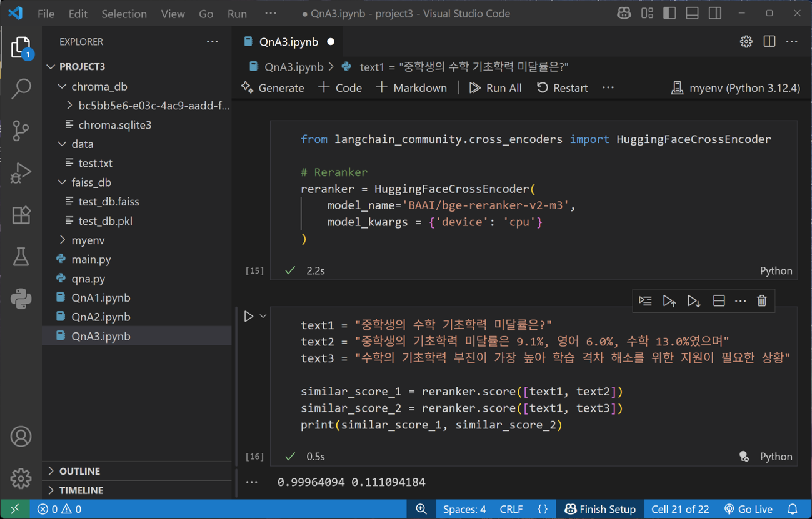Screen dimensions: 812x519
Task: Open the Extensions view
Action: (21, 215)
